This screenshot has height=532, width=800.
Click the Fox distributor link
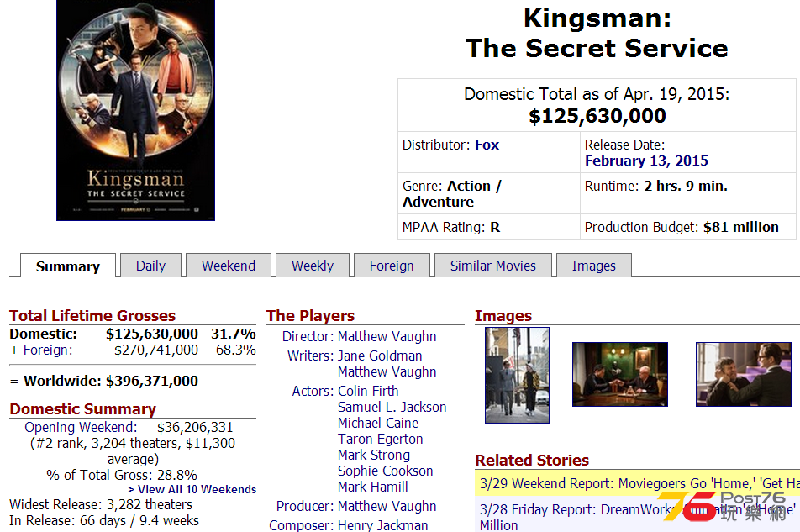(487, 145)
